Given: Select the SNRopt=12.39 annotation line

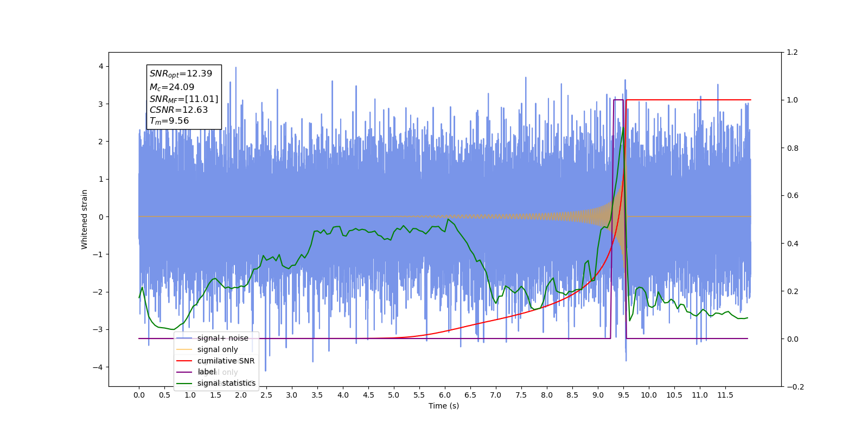Looking at the screenshot, I should point(181,74).
